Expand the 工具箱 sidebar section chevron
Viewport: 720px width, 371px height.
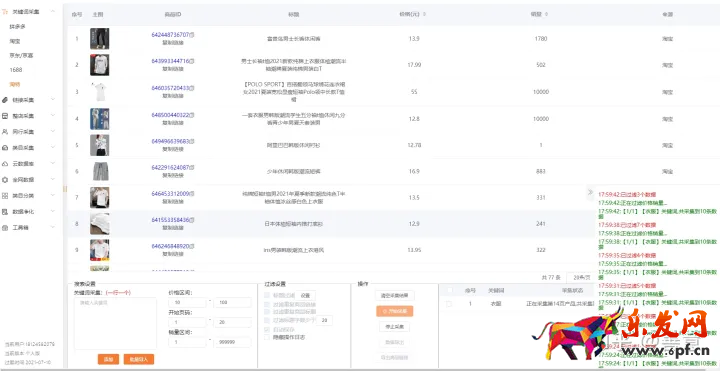pos(53,228)
